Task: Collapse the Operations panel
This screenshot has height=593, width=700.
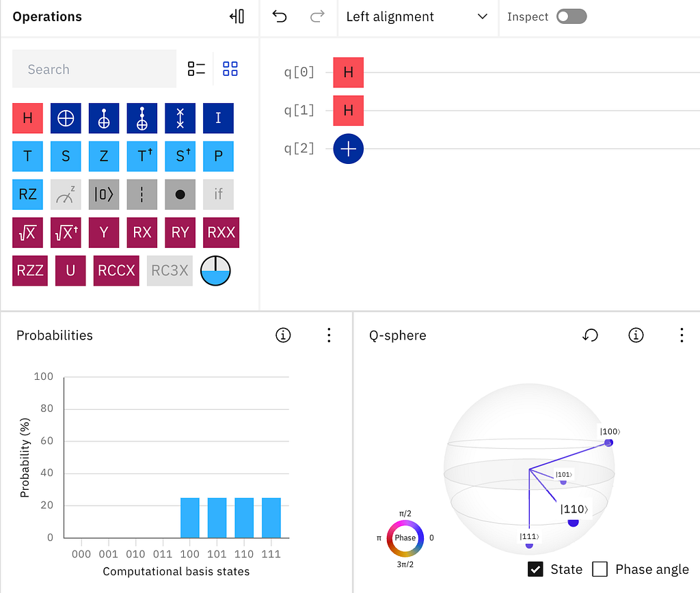Action: click(x=237, y=17)
